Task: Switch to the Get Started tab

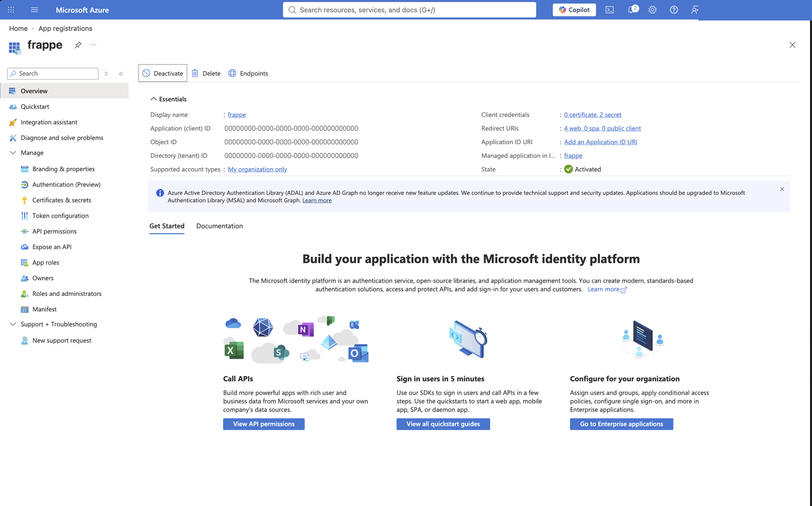Action: (167, 226)
